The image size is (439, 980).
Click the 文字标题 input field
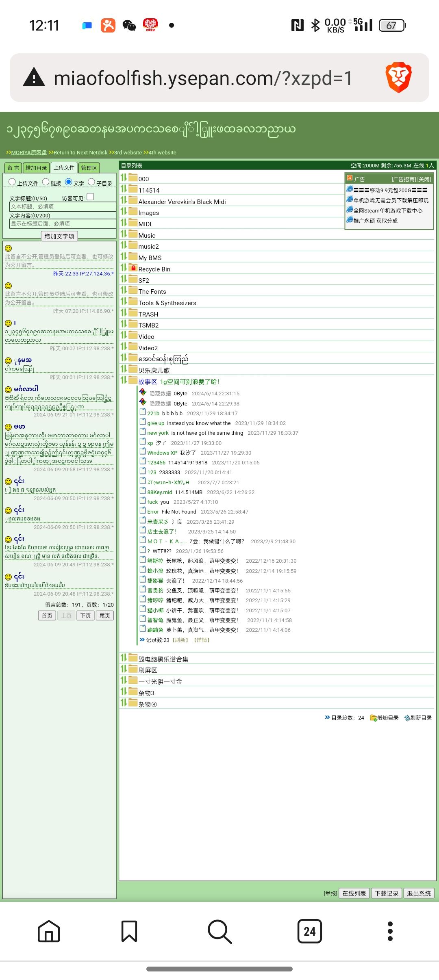point(63,207)
